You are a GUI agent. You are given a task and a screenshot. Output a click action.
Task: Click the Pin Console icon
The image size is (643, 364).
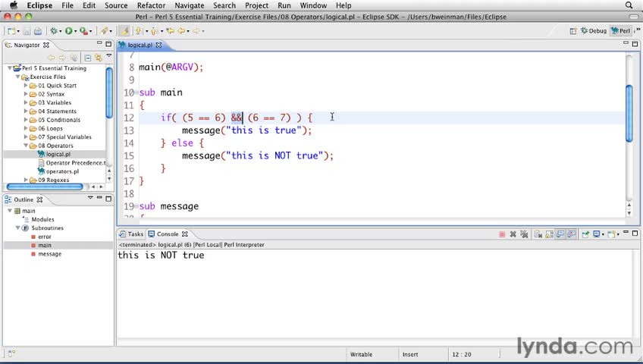[x=585, y=234]
